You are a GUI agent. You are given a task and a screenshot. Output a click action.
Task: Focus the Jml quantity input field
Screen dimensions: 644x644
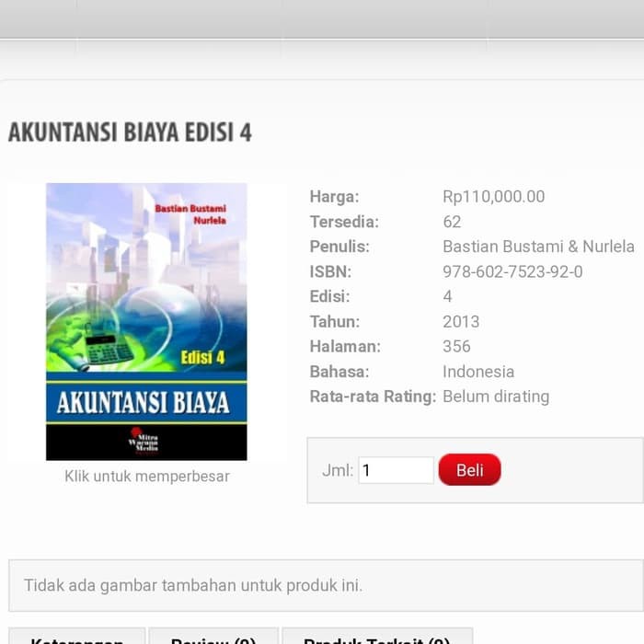click(396, 470)
